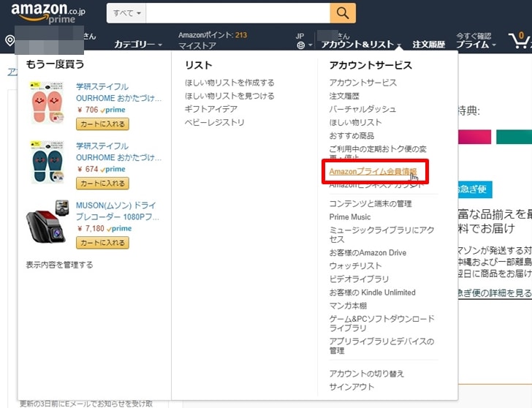Open 注文履歴 in the top navigation bar
The width and height of the screenshot is (532, 408).
[x=429, y=45]
